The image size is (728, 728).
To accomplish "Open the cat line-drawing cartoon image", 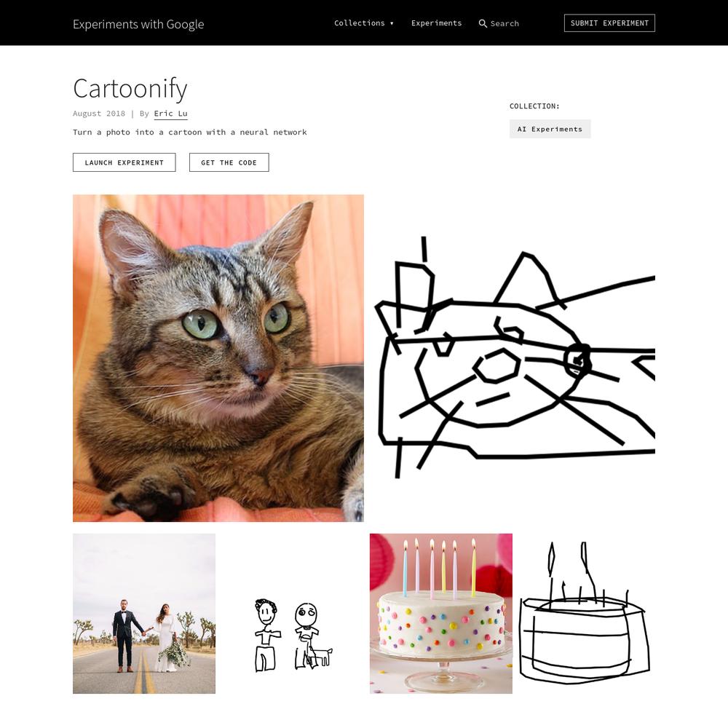I will [515, 358].
